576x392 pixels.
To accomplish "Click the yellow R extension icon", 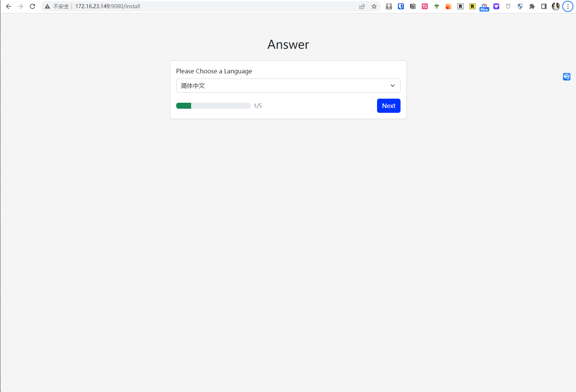I will click(472, 6).
